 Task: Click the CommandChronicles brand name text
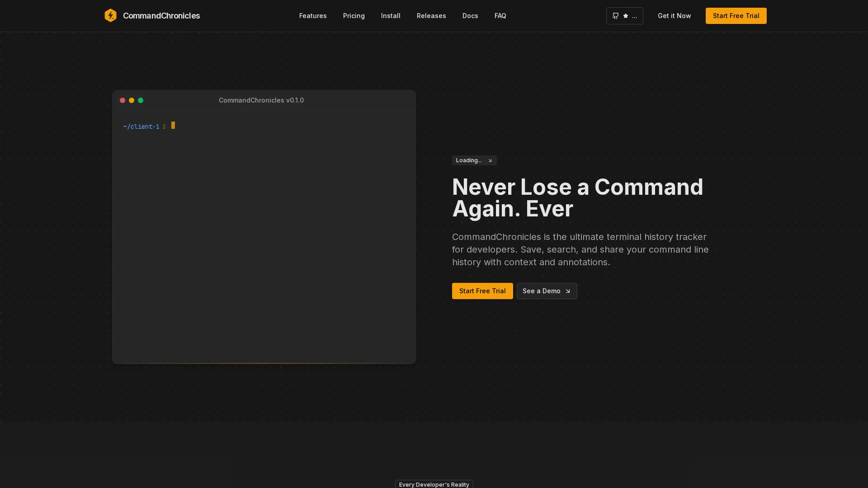click(161, 16)
